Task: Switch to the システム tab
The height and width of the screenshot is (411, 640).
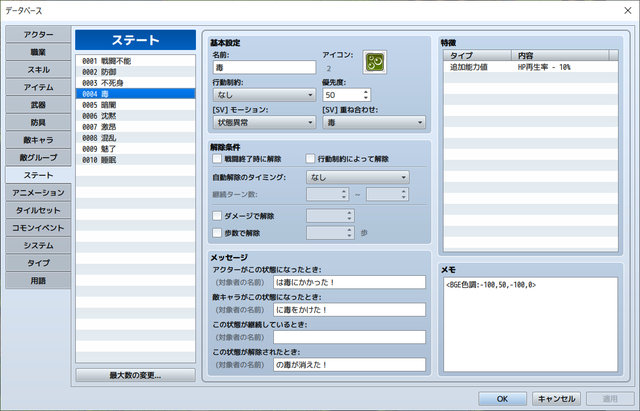Action: pyautogui.click(x=38, y=245)
